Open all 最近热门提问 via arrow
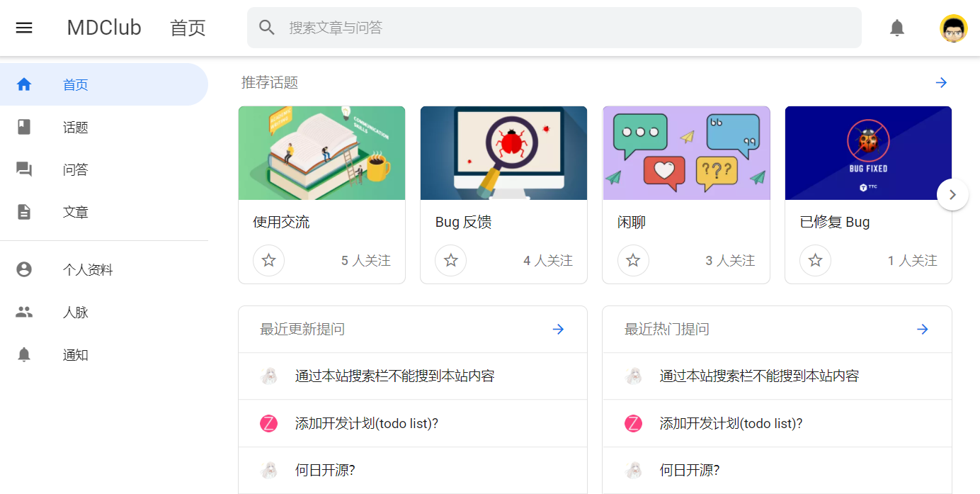Image resolution: width=980 pixels, height=494 pixels. coord(922,329)
